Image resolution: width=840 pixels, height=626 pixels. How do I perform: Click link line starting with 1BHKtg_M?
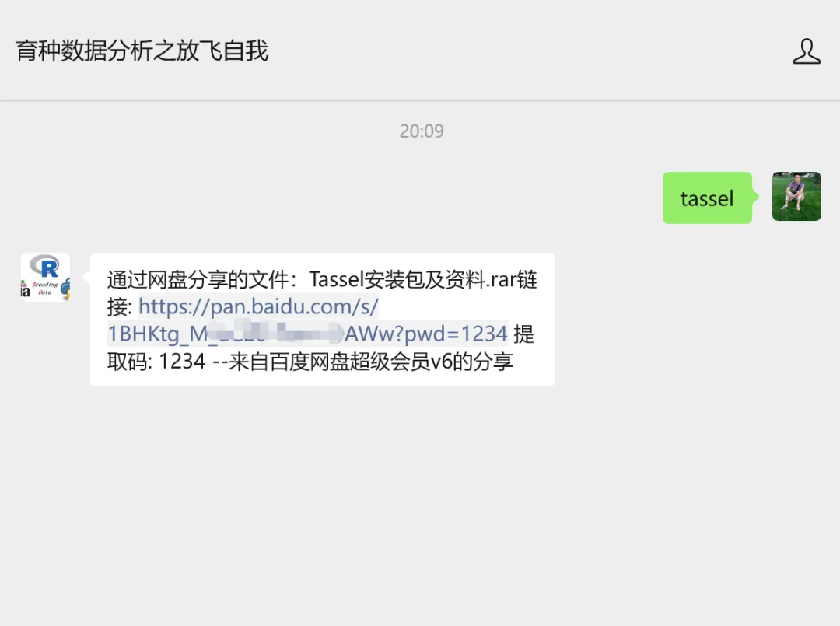tap(307, 334)
